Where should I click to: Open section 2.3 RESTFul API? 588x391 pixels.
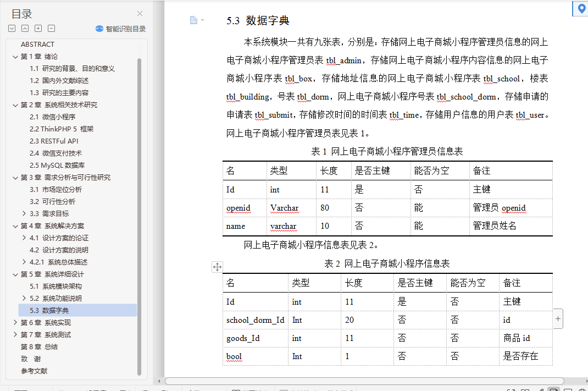54,141
